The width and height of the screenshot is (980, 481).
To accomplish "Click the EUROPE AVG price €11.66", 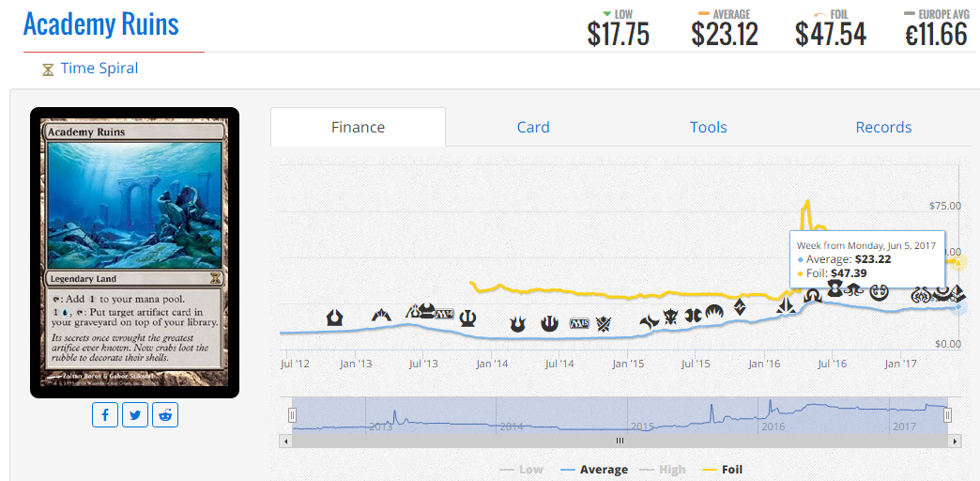I will (937, 34).
